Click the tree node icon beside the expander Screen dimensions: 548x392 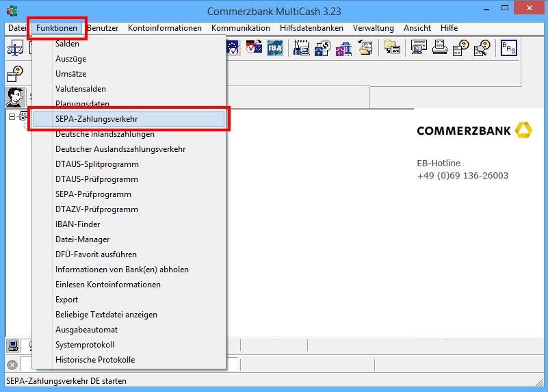24,116
